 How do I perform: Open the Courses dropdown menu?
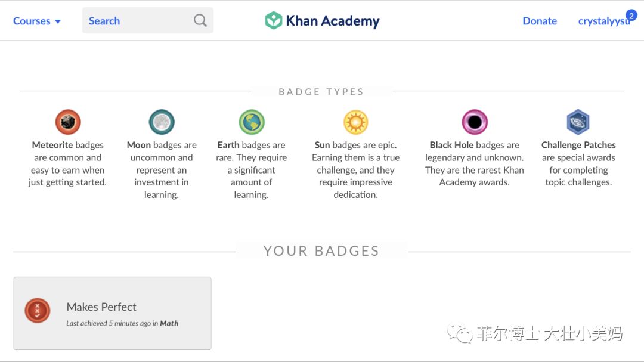point(37,20)
